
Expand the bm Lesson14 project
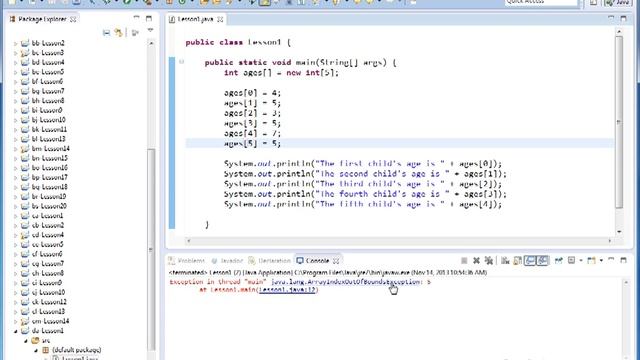[x=16, y=149]
